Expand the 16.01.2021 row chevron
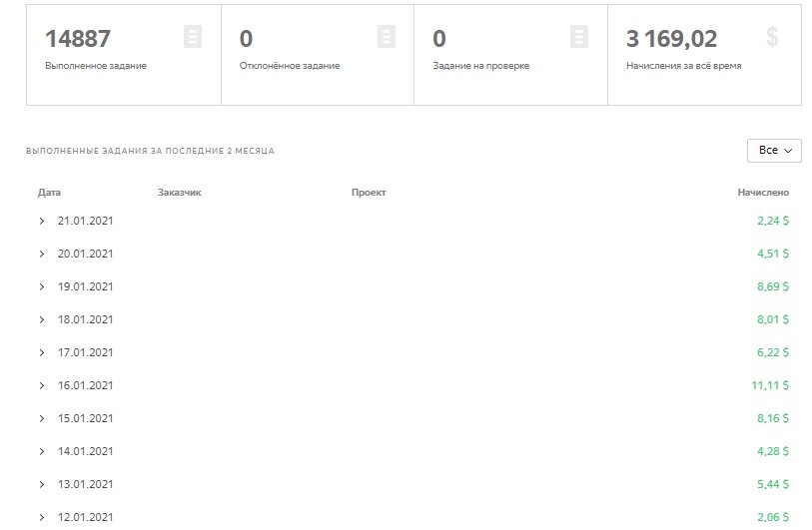 42,385
